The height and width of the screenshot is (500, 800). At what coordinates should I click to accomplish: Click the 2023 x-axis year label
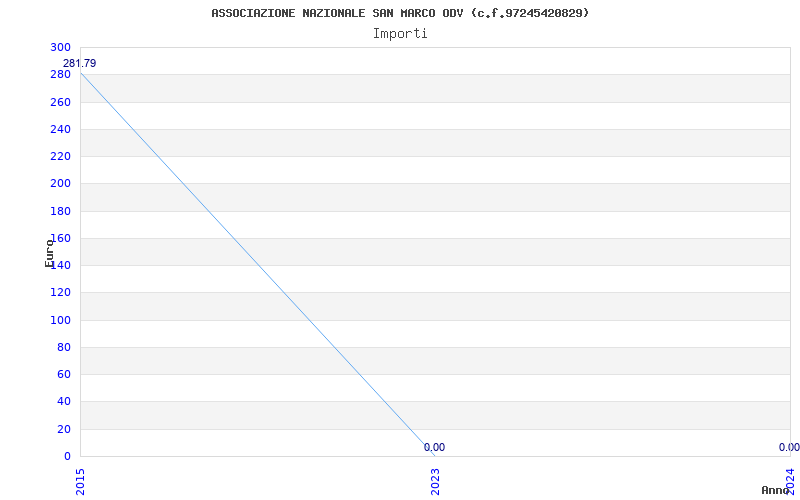(435, 482)
